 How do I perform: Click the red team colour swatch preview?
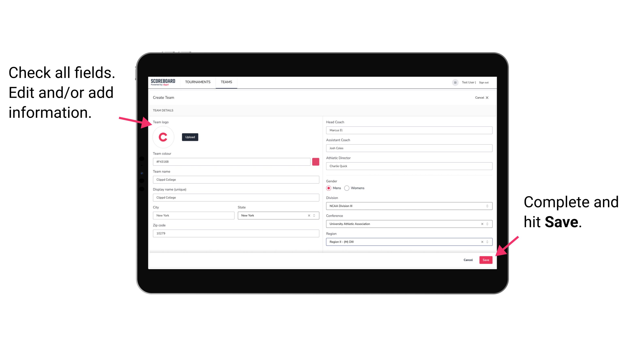tap(316, 161)
